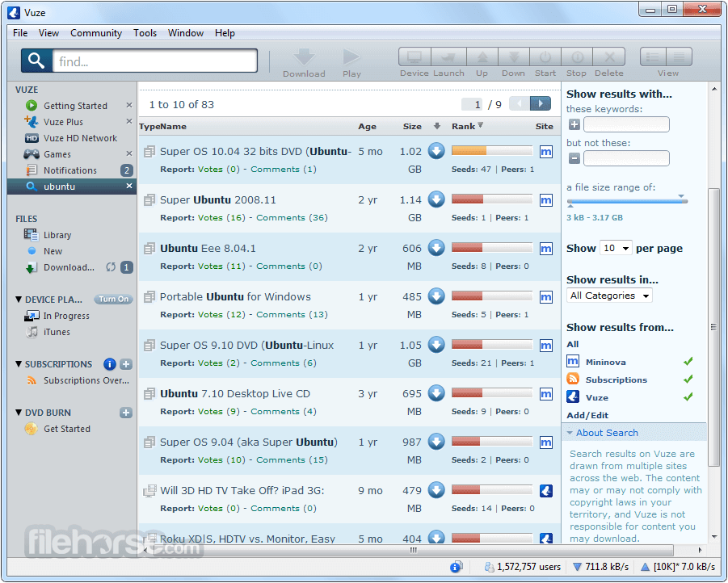728x583 pixels.
Task: Switch to right half of View toggle
Action: coord(680,57)
